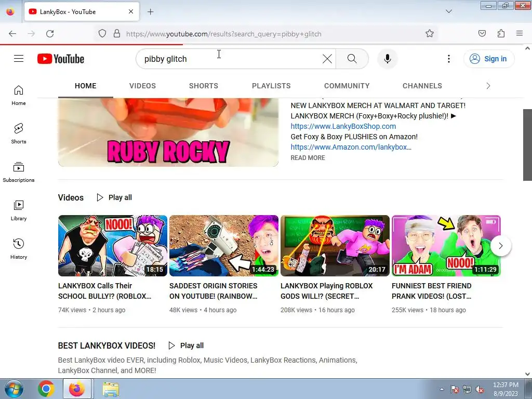
Task: Go to YouTube logo home
Action: 61,59
